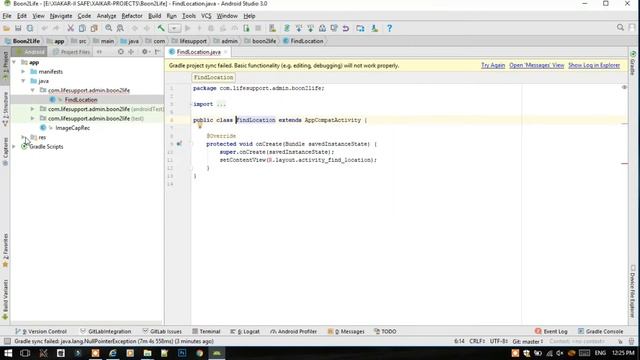Expand the manifests folder
The image size is (640, 360).
pos(23,71)
